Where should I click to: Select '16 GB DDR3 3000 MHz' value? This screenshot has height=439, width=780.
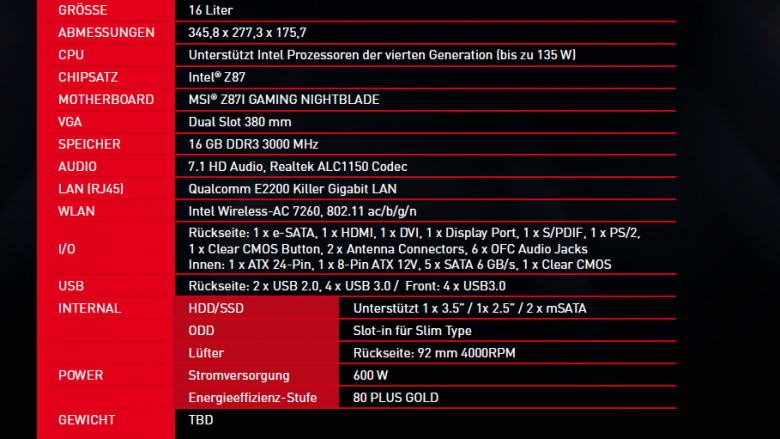click(x=253, y=144)
